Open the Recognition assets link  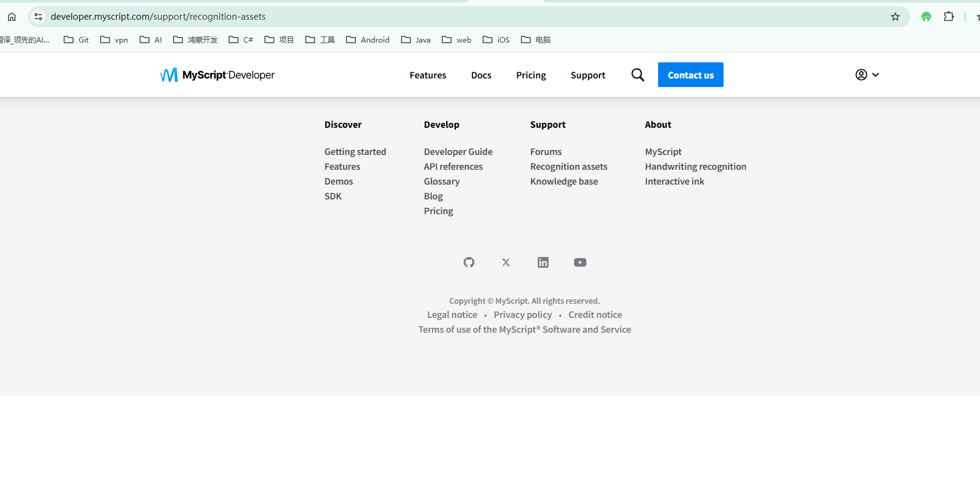568,167
